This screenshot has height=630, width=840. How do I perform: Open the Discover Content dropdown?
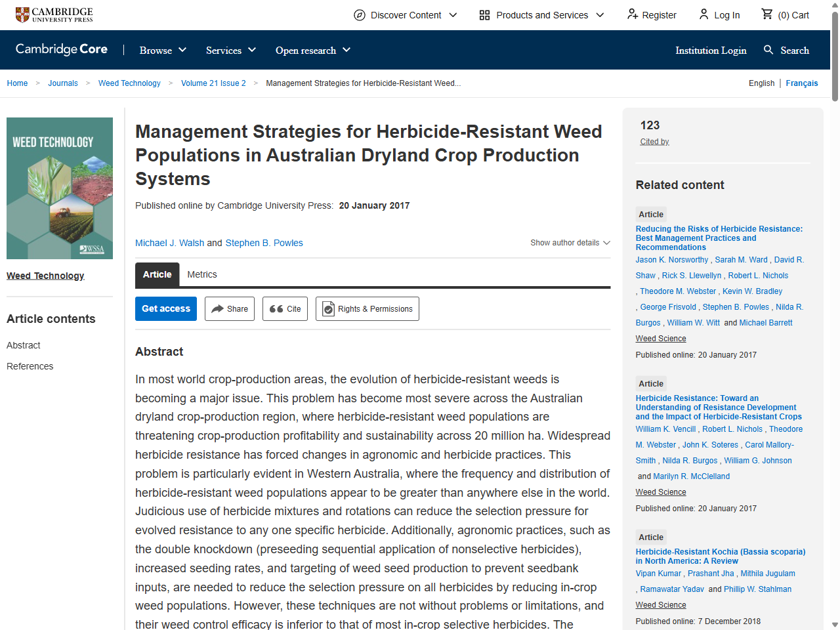coord(405,15)
